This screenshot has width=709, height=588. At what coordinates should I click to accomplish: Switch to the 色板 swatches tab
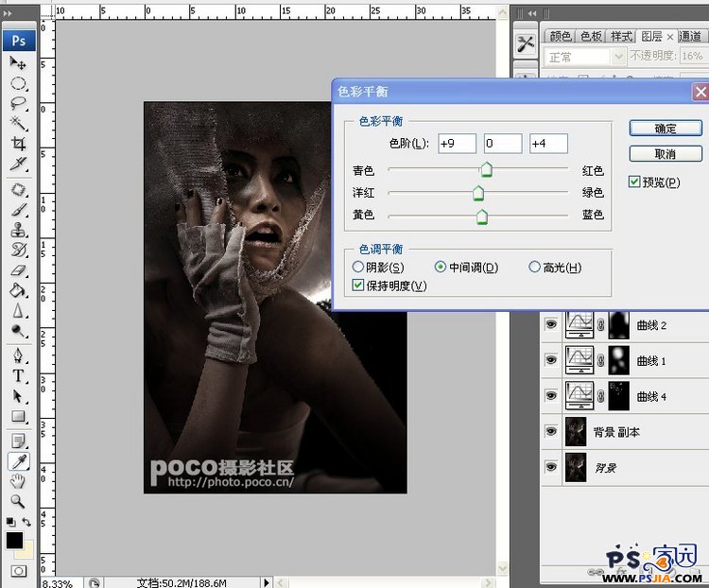(x=591, y=36)
